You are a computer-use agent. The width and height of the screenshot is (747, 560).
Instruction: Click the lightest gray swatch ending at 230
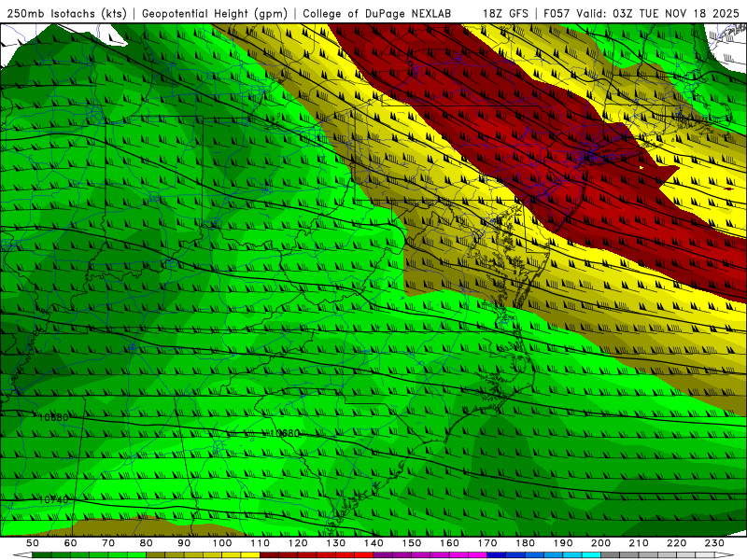[705, 555]
